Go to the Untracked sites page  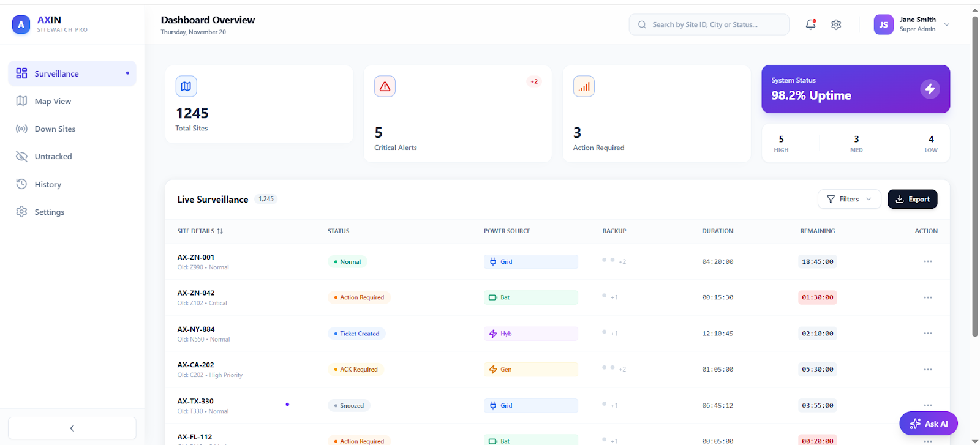53,157
